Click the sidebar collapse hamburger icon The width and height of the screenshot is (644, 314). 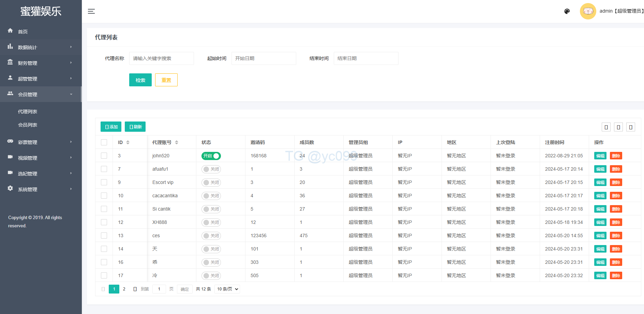[x=91, y=11]
